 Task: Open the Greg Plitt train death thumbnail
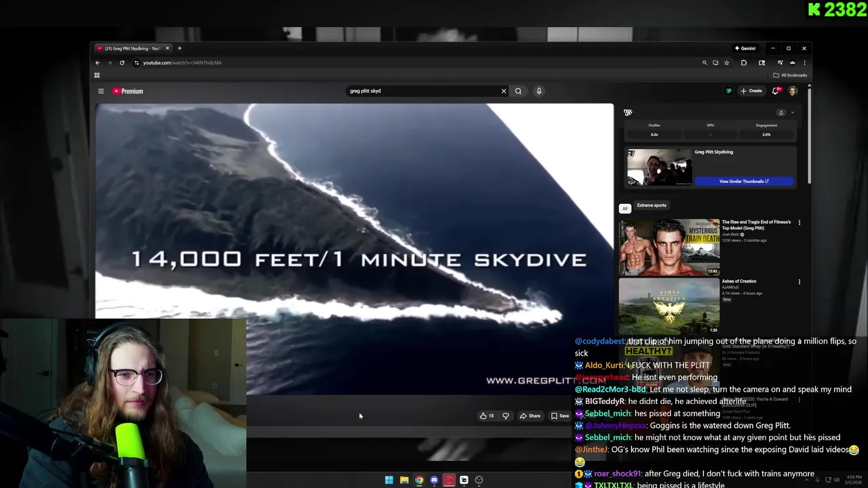pyautogui.click(x=669, y=247)
